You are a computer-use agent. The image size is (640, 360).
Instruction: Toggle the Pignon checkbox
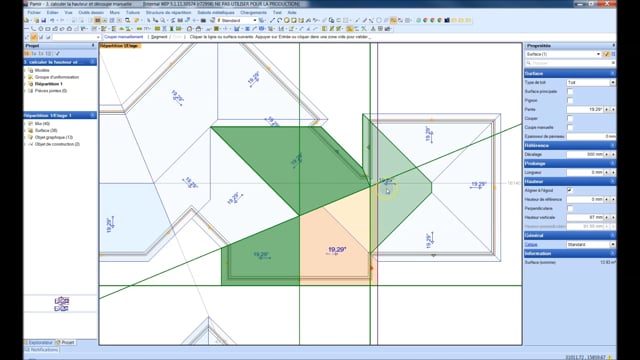[570, 100]
